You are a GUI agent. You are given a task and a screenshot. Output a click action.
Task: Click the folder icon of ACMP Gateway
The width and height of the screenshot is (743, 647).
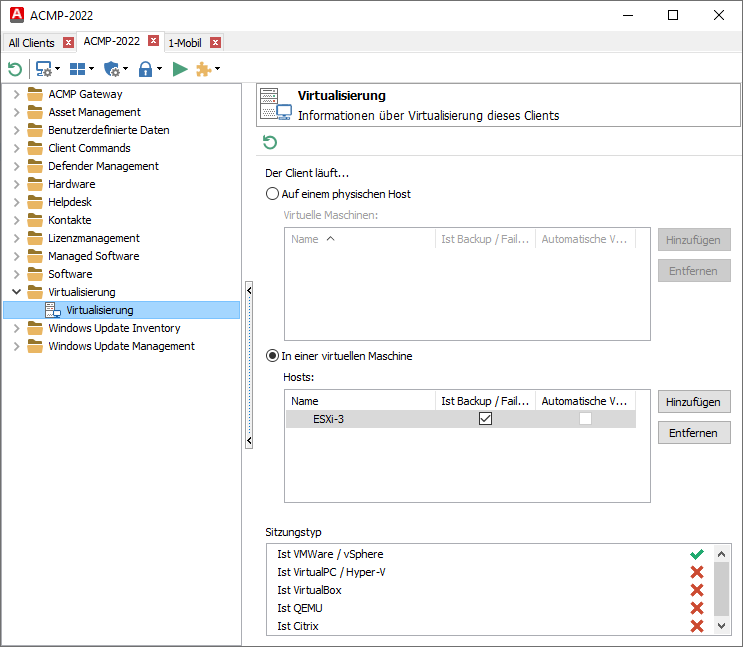(x=35, y=94)
